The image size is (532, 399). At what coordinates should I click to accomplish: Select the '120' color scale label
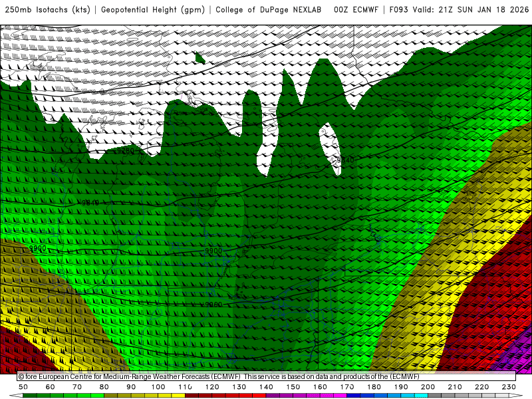click(212, 387)
